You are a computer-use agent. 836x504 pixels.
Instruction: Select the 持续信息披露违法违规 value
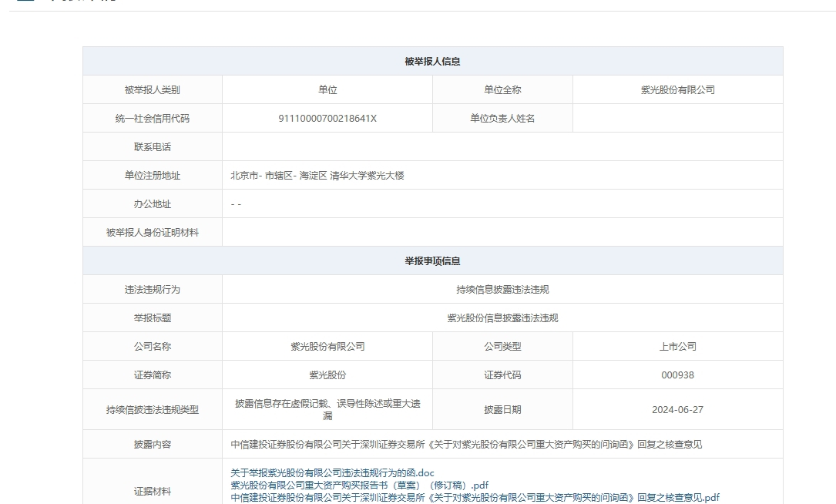click(x=502, y=290)
